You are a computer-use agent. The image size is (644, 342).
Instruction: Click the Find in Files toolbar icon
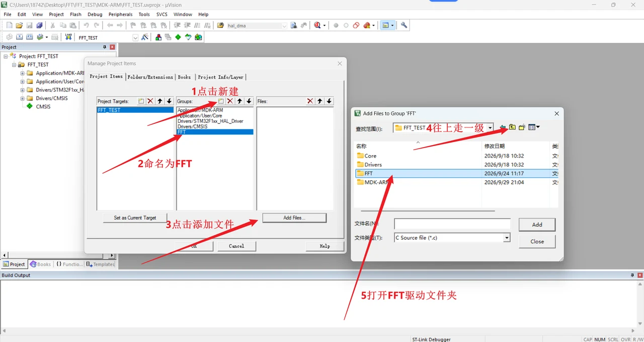coord(220,25)
